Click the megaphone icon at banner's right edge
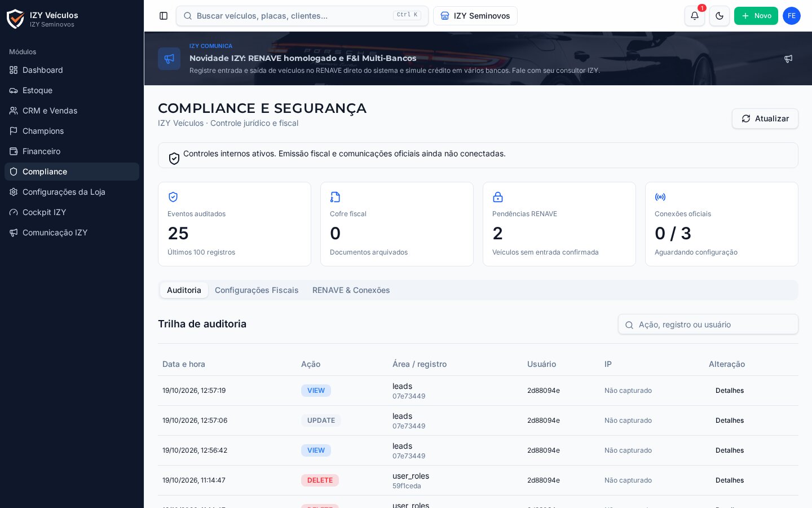Viewport: 812px width, 508px height. click(788, 59)
